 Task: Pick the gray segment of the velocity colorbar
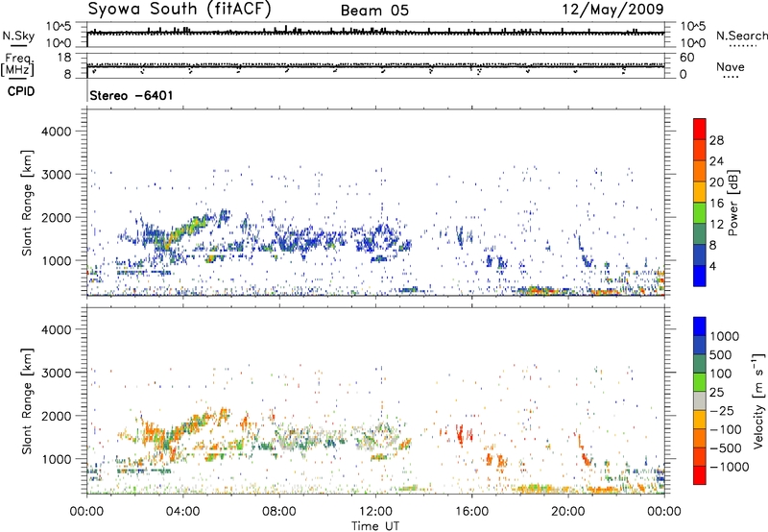click(700, 401)
